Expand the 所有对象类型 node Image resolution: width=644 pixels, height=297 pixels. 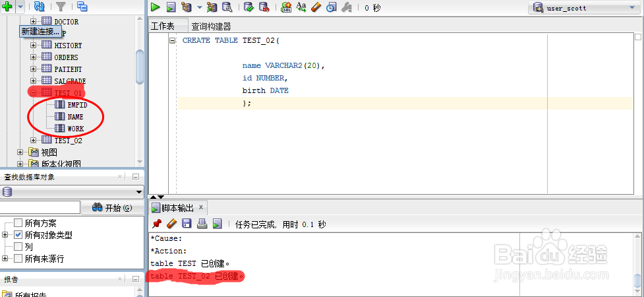pyautogui.click(x=5, y=235)
